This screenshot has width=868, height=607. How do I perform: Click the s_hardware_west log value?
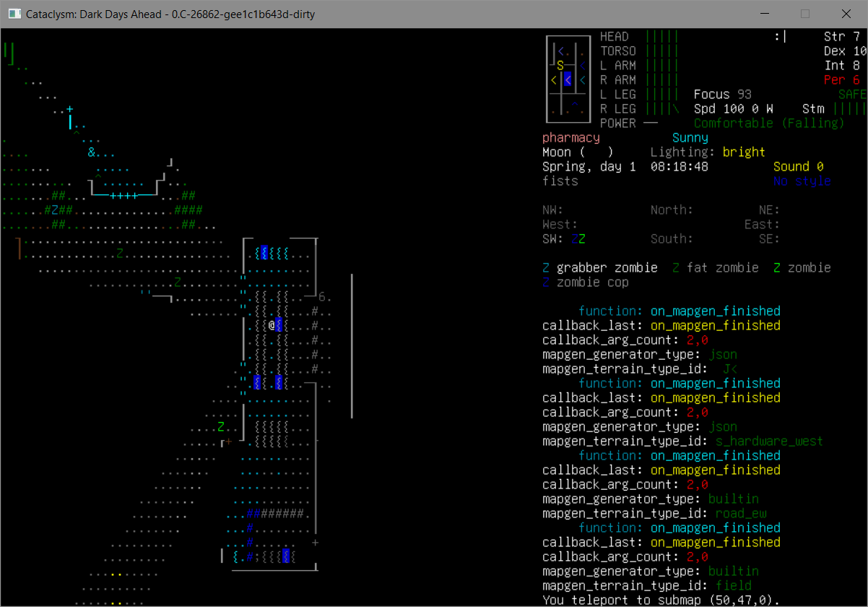point(770,441)
